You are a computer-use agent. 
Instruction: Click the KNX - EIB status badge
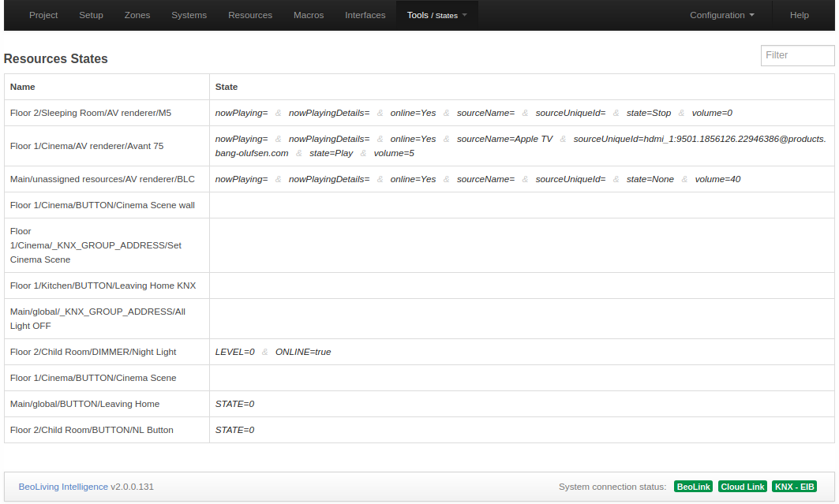click(x=794, y=487)
